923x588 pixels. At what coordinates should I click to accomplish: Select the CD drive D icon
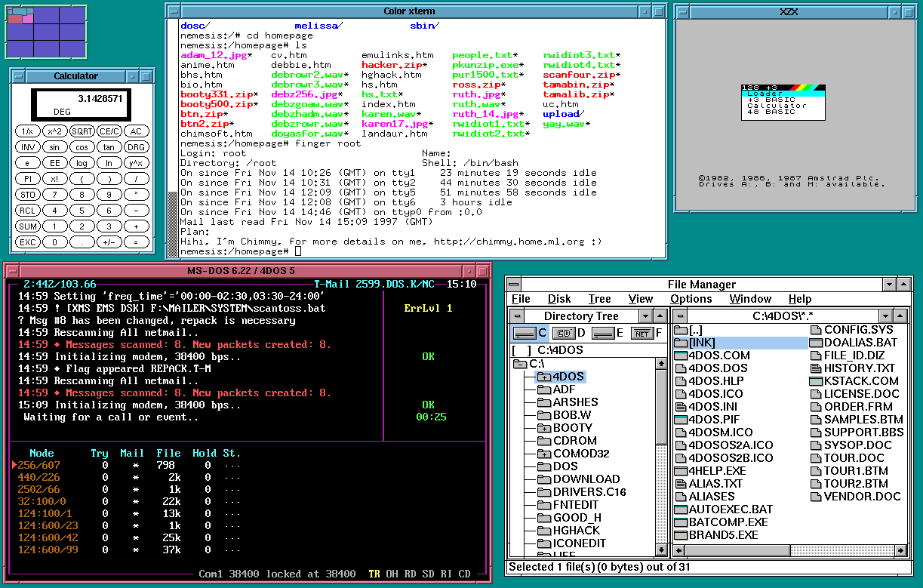tap(563, 333)
